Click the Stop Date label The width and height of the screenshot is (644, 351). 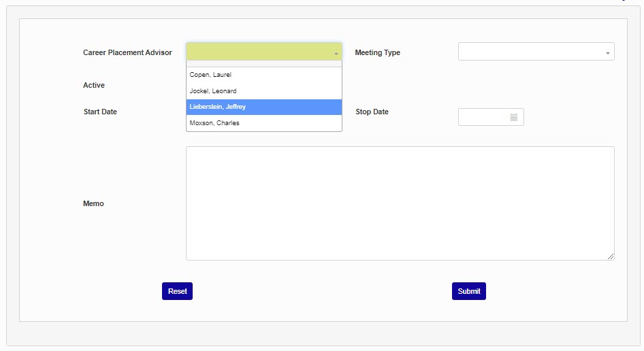(372, 112)
